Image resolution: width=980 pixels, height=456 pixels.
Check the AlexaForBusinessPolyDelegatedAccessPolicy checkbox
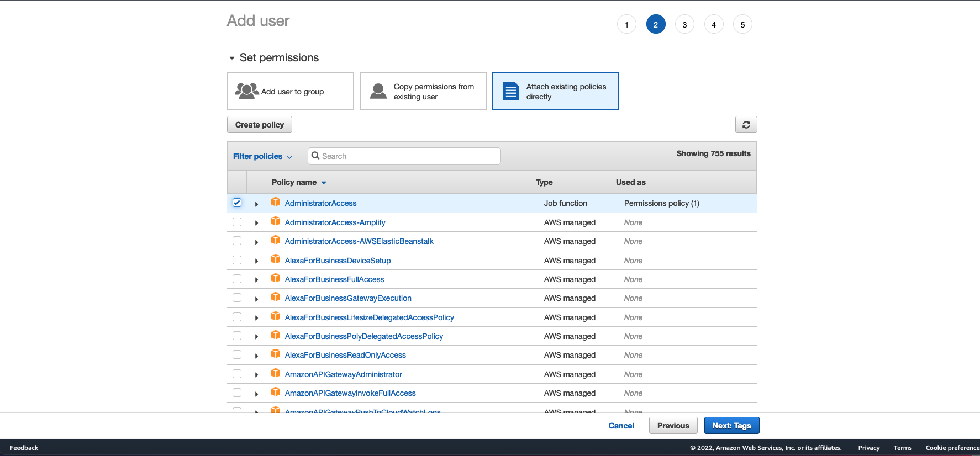(237, 336)
